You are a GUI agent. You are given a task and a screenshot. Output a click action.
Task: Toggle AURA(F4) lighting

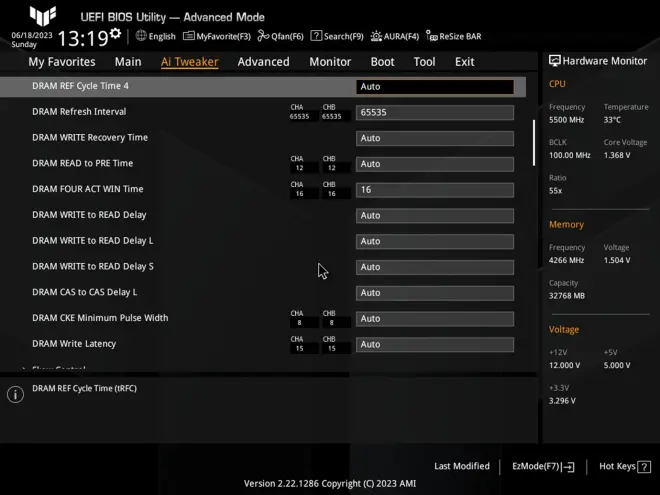pos(395,36)
